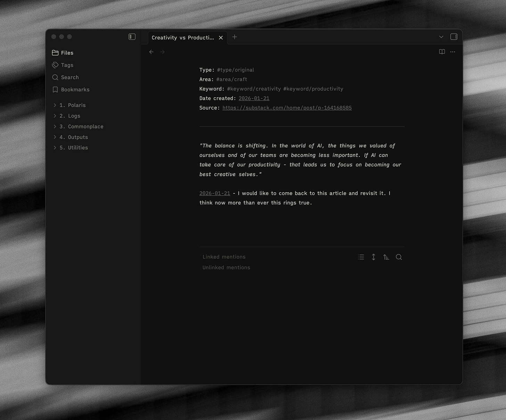Click the Files folder icon

coord(55,53)
